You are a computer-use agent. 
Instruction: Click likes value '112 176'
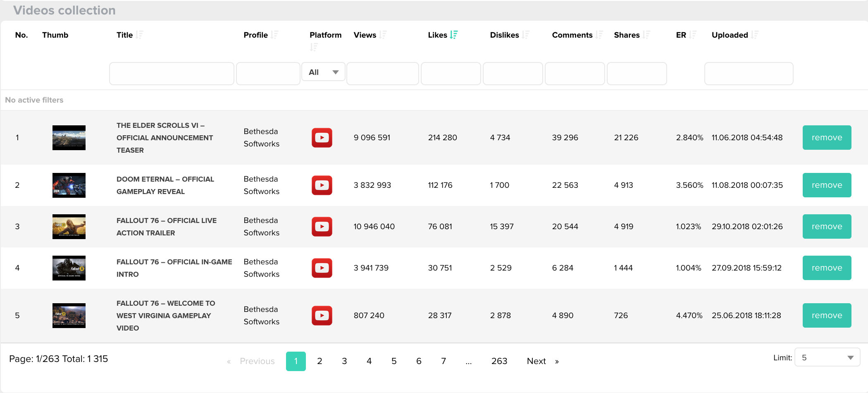click(440, 185)
